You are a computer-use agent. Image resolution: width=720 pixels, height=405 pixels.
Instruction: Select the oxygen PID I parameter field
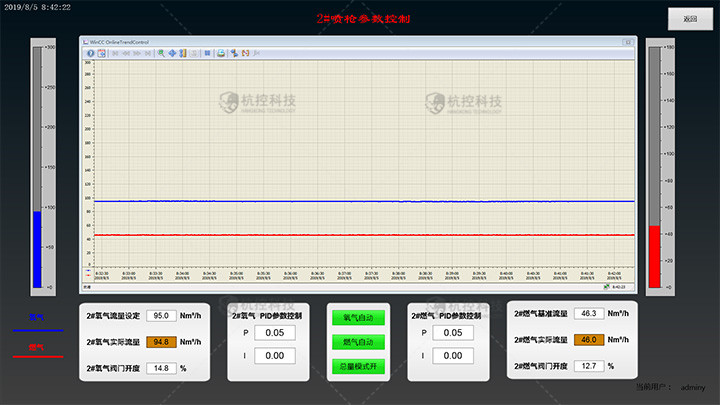click(x=274, y=355)
